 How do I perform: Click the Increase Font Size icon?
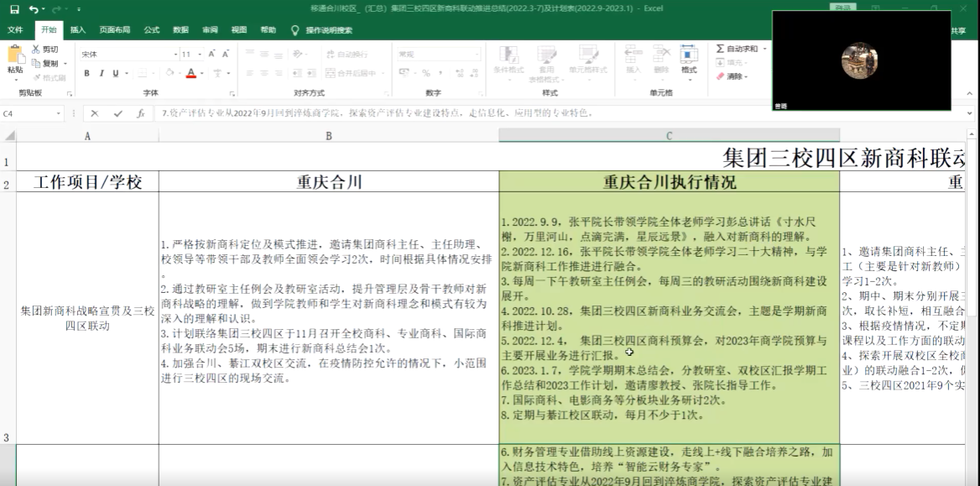(x=212, y=55)
